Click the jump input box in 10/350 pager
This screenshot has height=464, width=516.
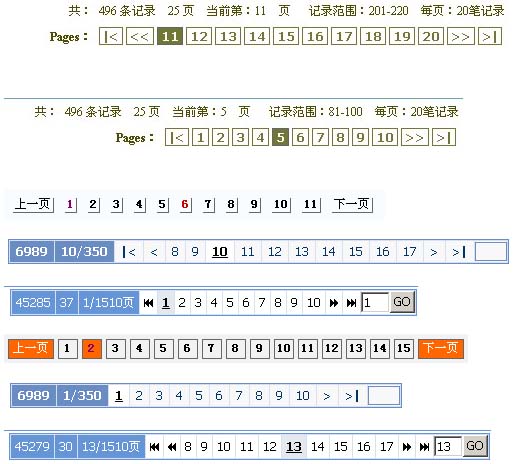491,251
